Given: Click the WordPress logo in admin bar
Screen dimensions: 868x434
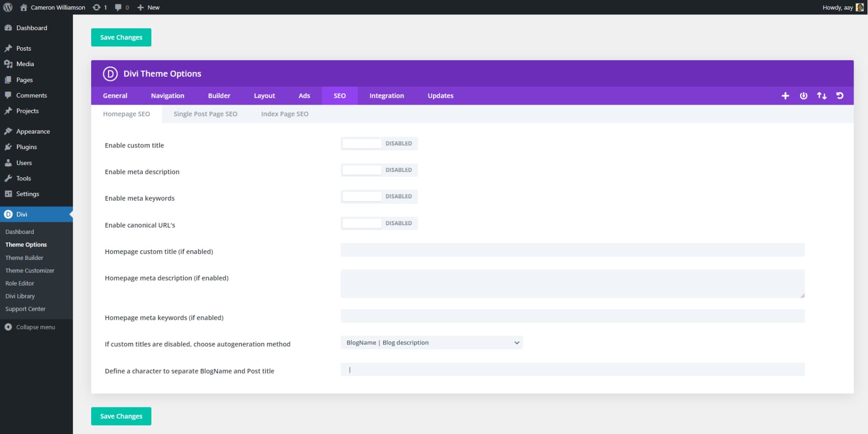Looking at the screenshot, I should [x=7, y=7].
